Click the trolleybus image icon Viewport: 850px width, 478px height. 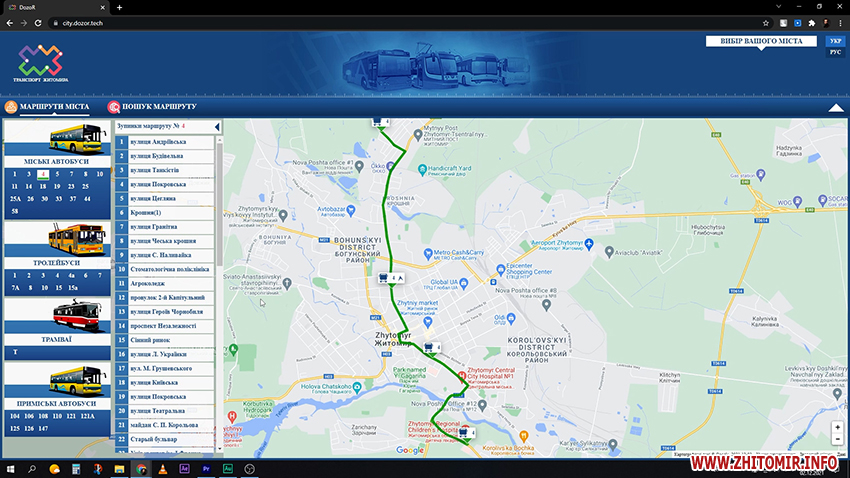click(x=77, y=236)
